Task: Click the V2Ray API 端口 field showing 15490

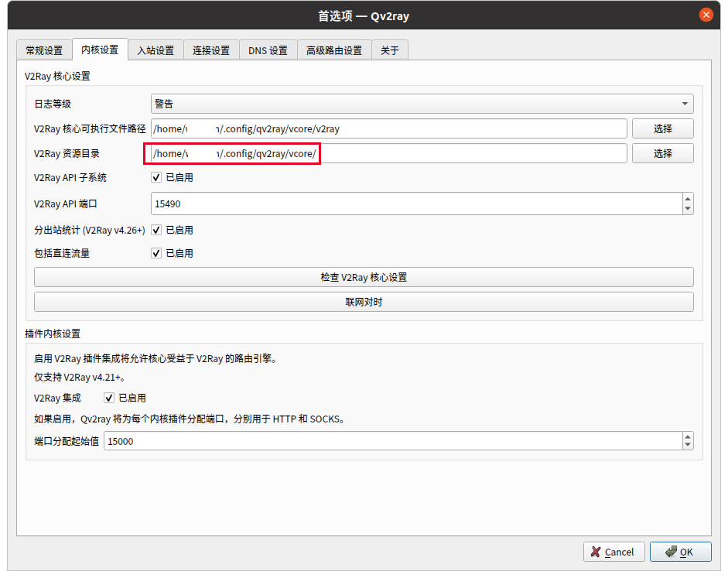Action: pos(416,203)
